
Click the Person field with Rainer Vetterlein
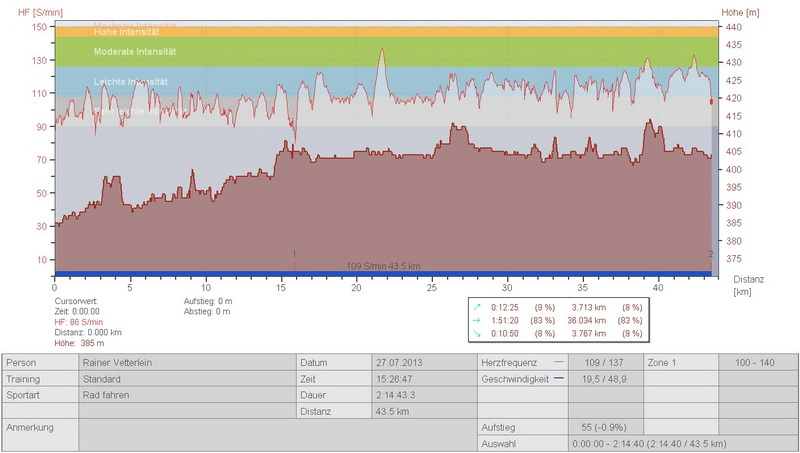187,361
